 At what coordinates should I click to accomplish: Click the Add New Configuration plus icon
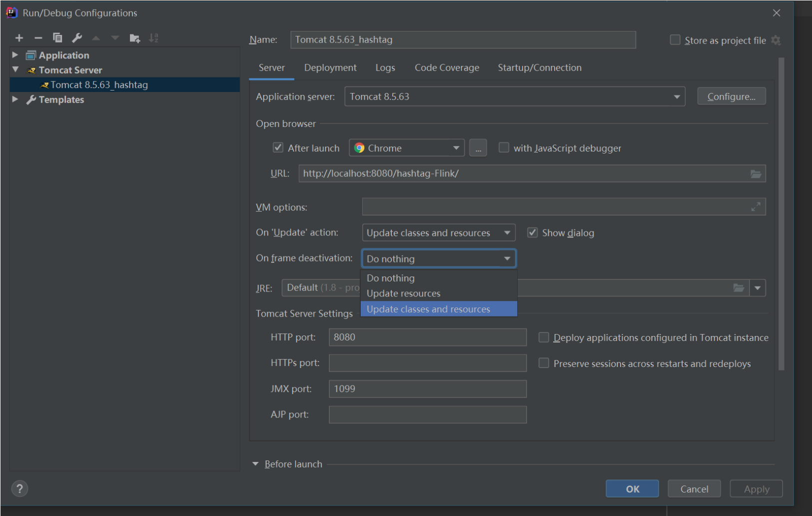coord(19,38)
